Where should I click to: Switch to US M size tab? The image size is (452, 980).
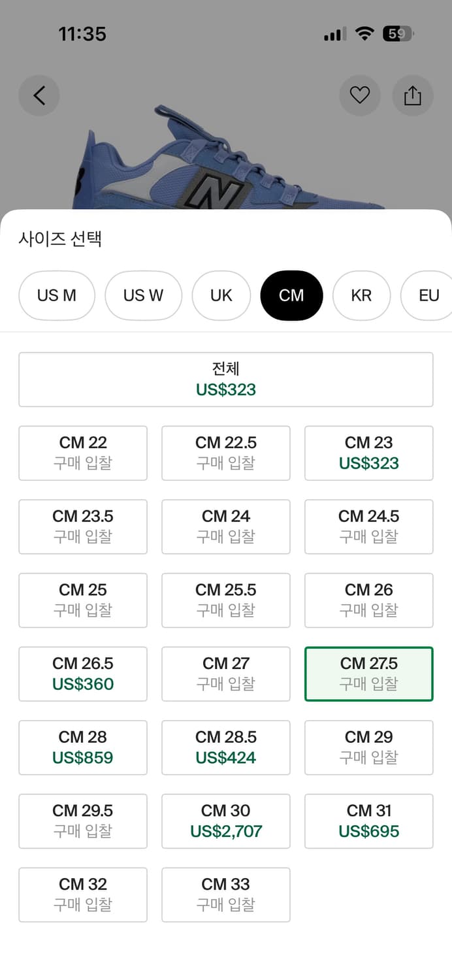click(x=57, y=295)
